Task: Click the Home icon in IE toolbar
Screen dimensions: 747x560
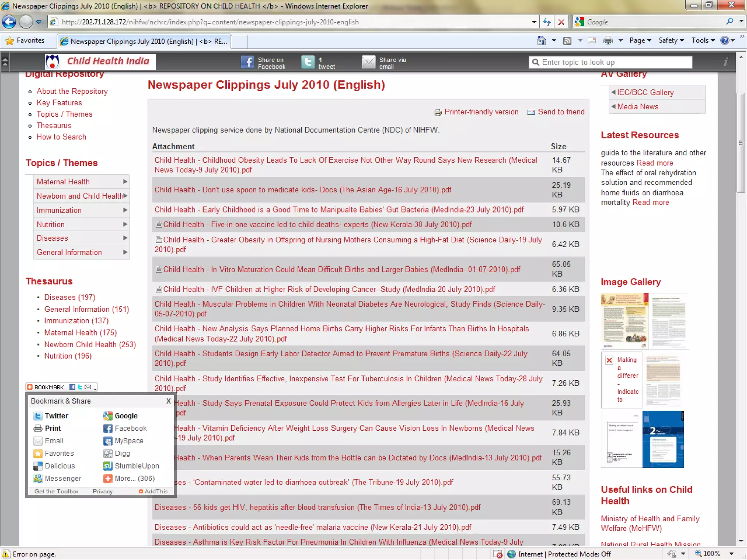Action: pyautogui.click(x=541, y=40)
